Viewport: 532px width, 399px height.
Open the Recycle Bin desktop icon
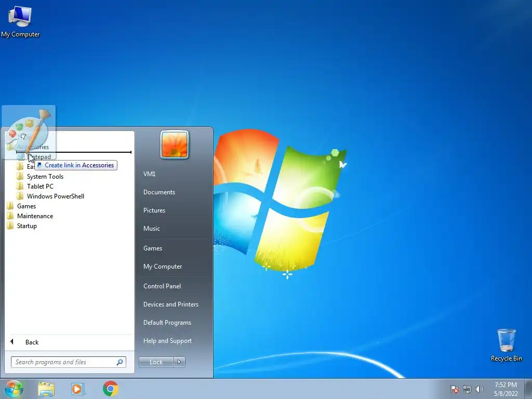pyautogui.click(x=506, y=345)
